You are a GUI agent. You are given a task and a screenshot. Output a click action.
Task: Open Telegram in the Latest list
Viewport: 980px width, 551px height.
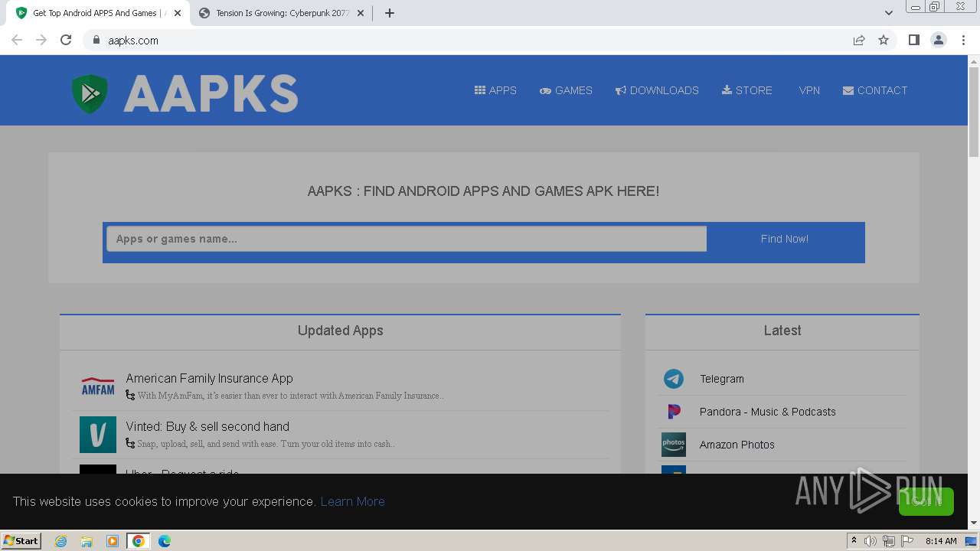(x=721, y=379)
